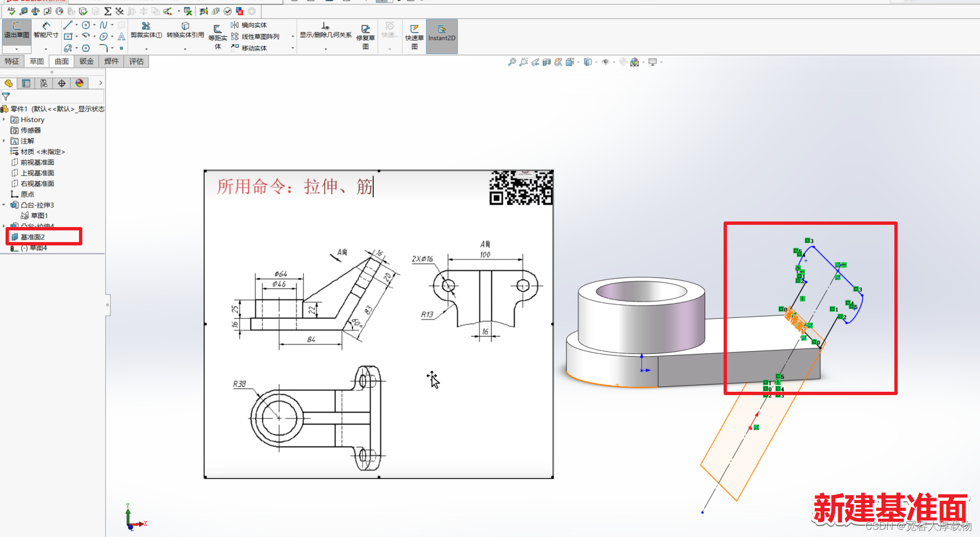Image resolution: width=980 pixels, height=537 pixels.
Task: Select 草图1 under 凸台-拉伸3
Action: click(x=34, y=215)
